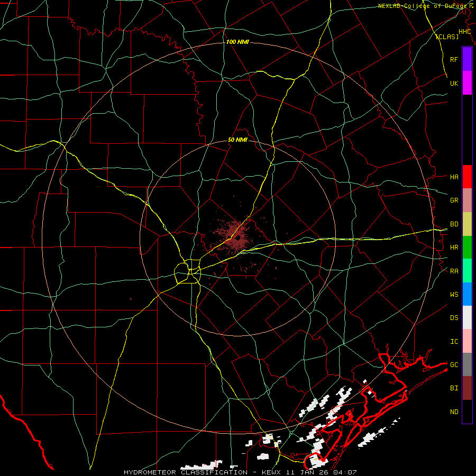Click the 'GR' legend label

click(454, 200)
